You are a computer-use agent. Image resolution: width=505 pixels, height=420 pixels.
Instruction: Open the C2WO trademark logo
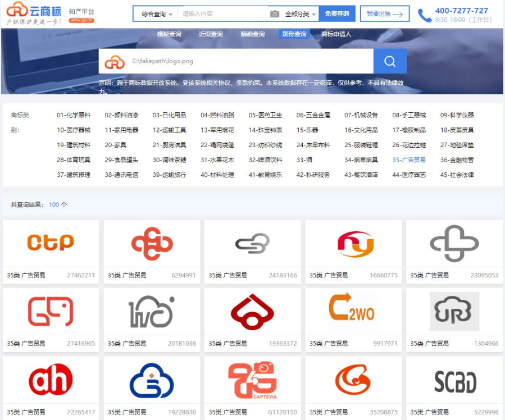352,307
